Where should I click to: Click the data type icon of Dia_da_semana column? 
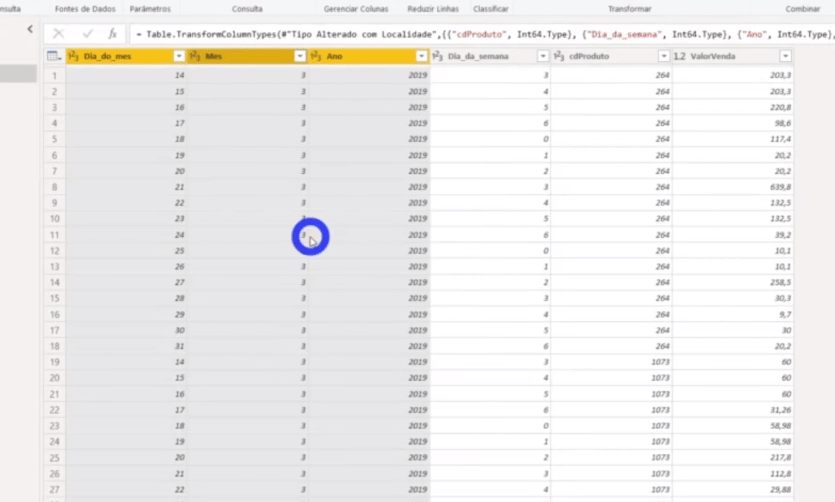pyautogui.click(x=438, y=57)
